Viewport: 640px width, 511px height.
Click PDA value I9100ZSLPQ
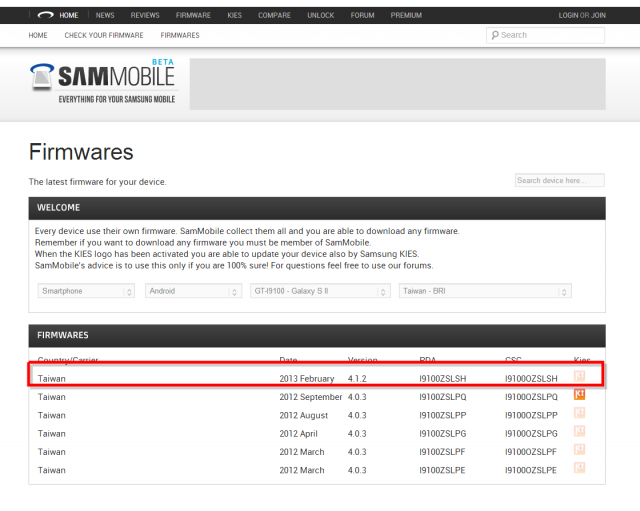pyautogui.click(x=442, y=397)
